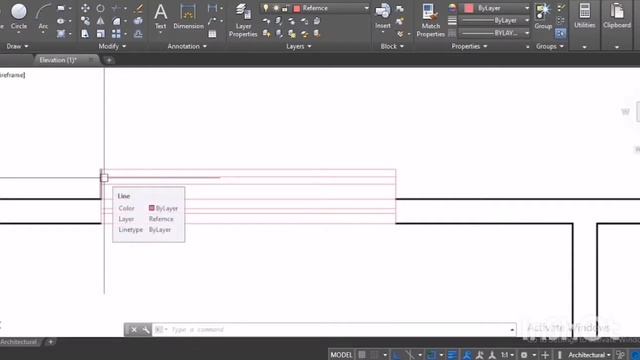Click the object color red swatch
640x360 pixels.
pos(469,8)
